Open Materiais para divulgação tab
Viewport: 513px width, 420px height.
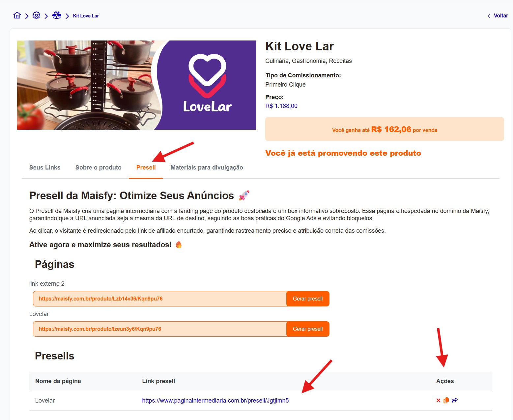pos(207,168)
